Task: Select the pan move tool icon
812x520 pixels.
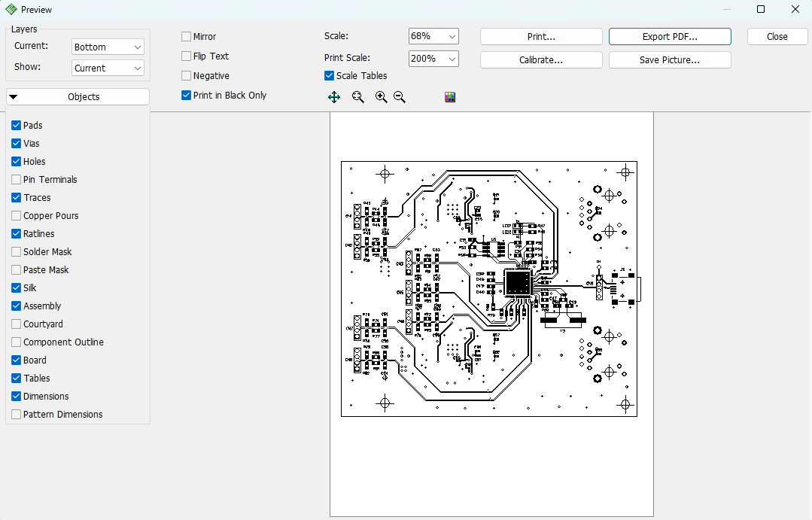Action: tap(334, 97)
